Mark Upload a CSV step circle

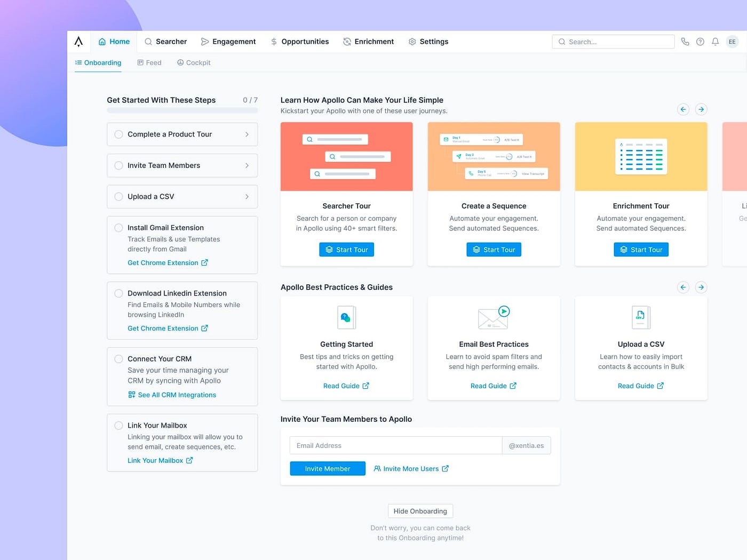pyautogui.click(x=119, y=197)
